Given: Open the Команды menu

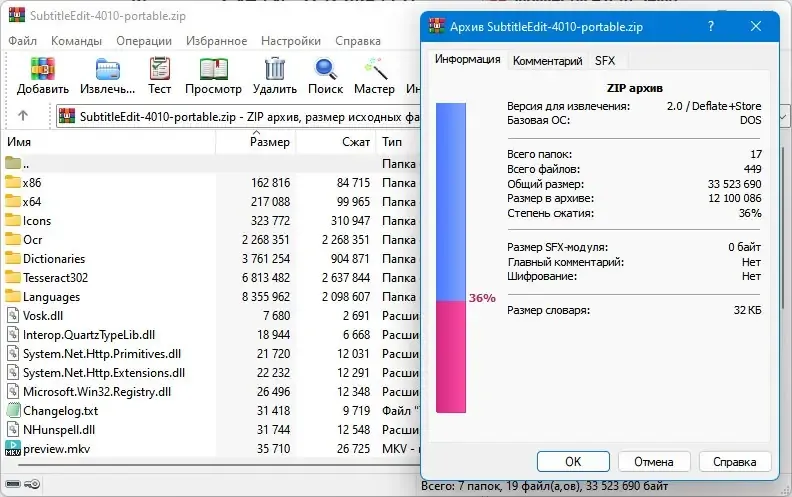Looking at the screenshot, I should (x=76, y=41).
